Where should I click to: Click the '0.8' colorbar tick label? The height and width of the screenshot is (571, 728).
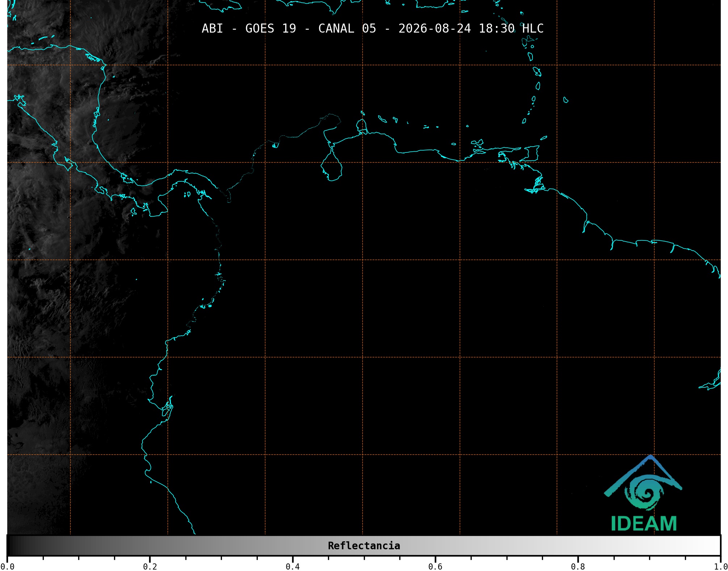point(578,567)
